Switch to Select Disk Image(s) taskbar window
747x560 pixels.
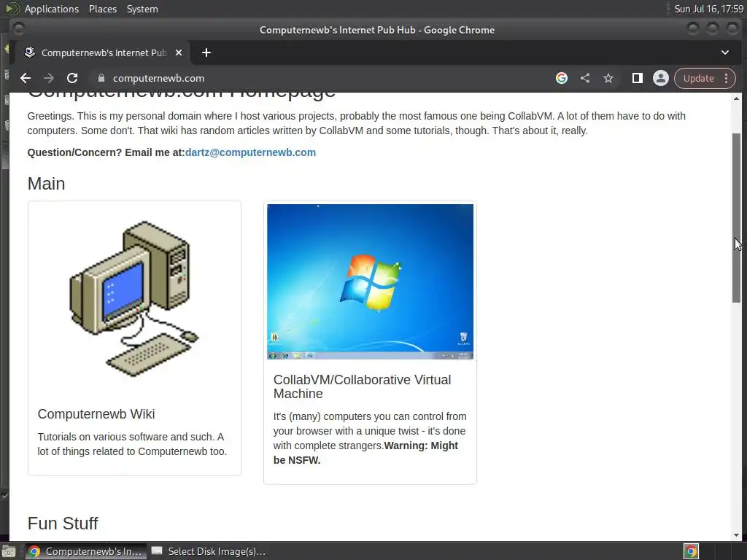click(208, 551)
